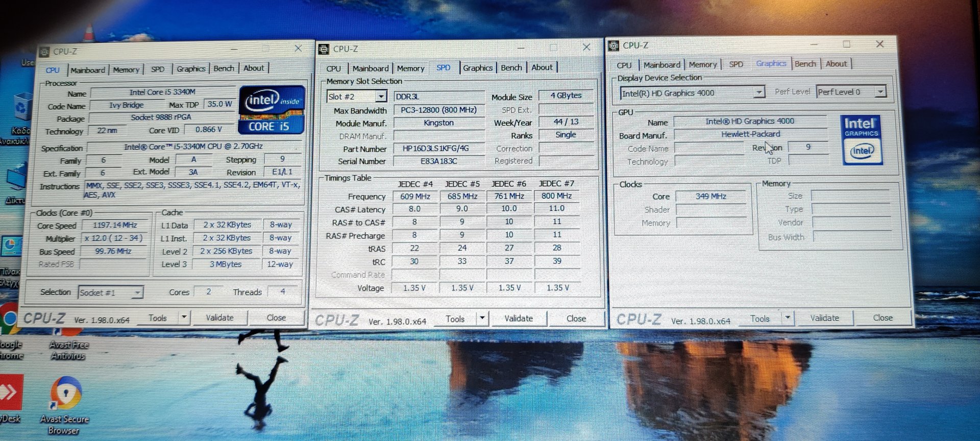Click Close button in right CPU-Z window
The width and height of the screenshot is (980, 441).
(883, 317)
